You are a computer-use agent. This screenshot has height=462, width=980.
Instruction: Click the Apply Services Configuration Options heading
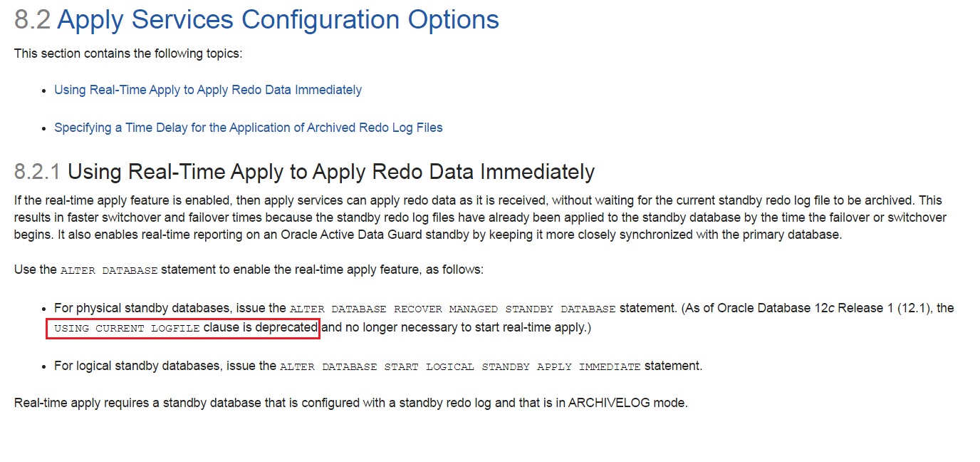278,20
